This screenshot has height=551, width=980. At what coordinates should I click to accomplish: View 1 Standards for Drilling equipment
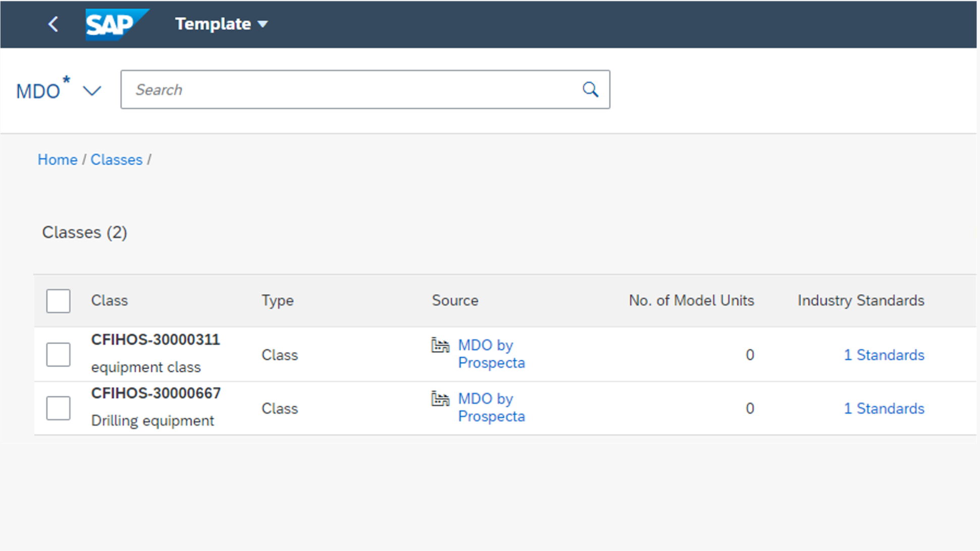(x=884, y=408)
